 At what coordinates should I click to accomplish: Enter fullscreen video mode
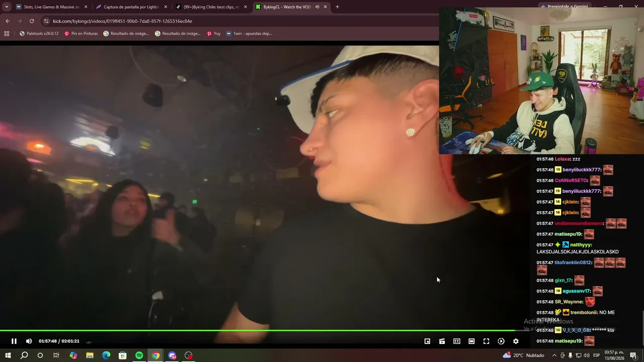[486, 341]
